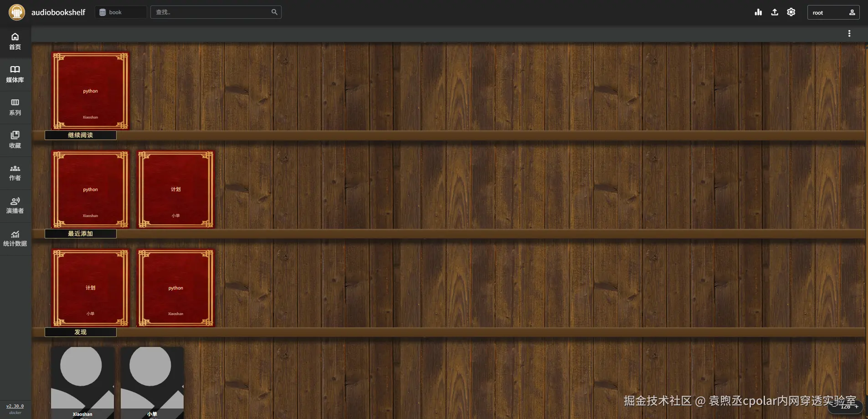
Task: Click the 发现 shelf label
Action: pyautogui.click(x=81, y=332)
